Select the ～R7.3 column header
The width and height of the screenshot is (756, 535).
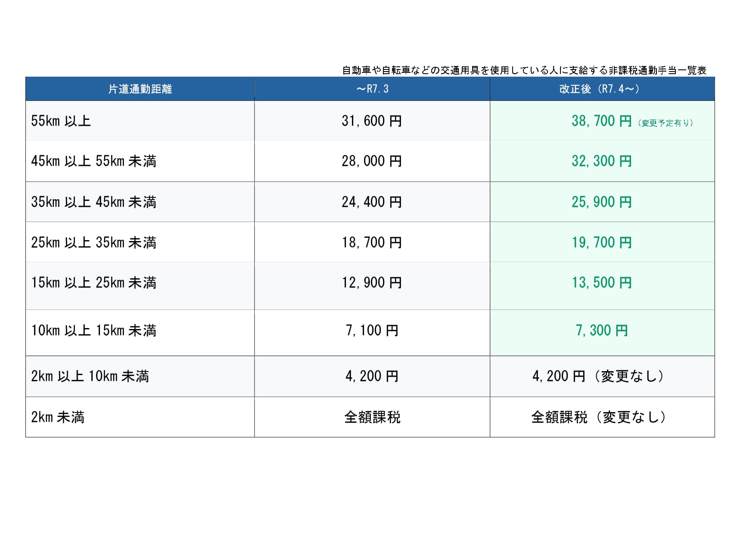click(x=372, y=89)
